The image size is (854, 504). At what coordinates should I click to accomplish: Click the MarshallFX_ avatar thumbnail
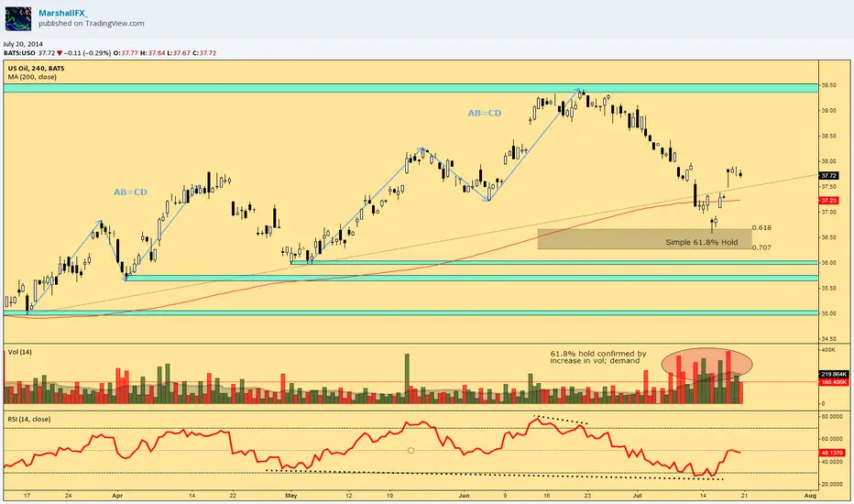coord(18,18)
